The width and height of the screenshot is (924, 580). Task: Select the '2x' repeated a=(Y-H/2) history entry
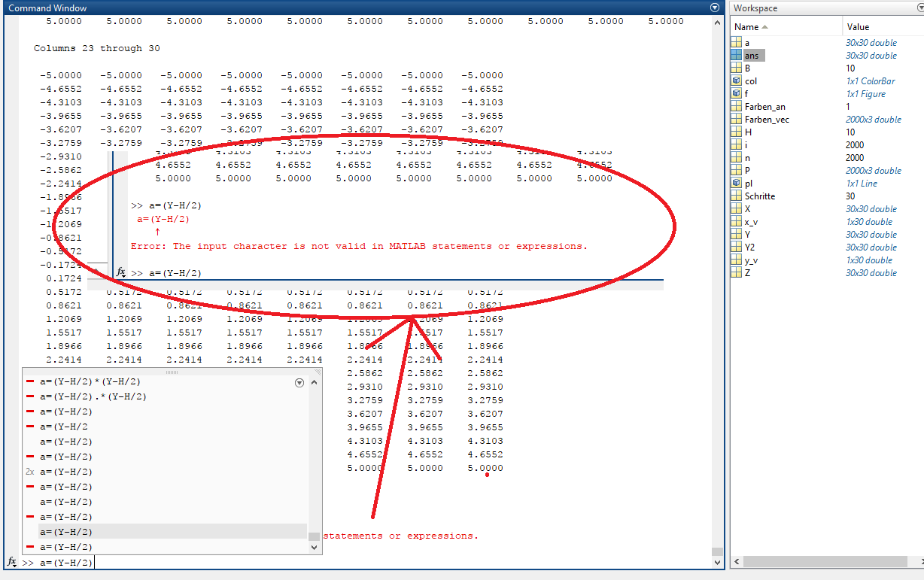point(66,472)
